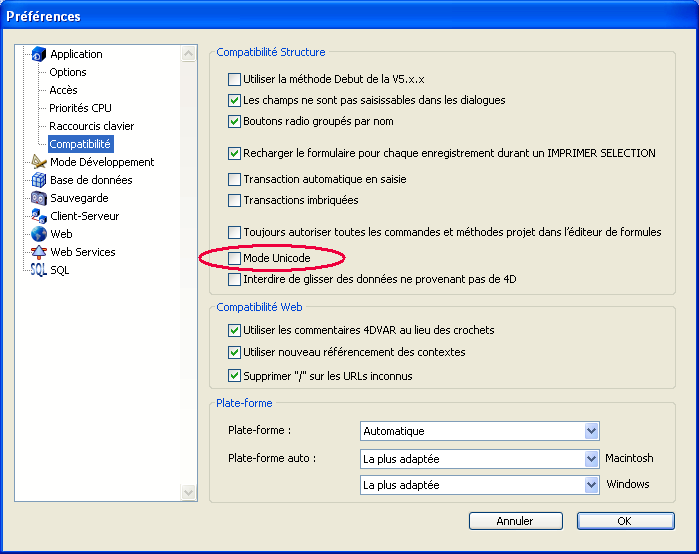Click the Client-Serveur icon
The height and width of the screenshot is (554, 699).
39,216
